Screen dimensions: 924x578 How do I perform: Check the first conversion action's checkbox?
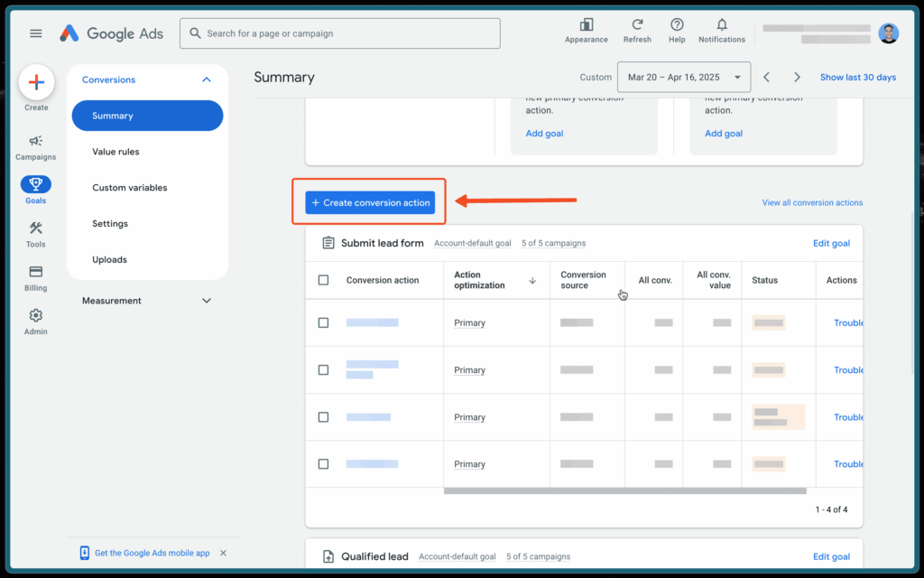[322, 322]
